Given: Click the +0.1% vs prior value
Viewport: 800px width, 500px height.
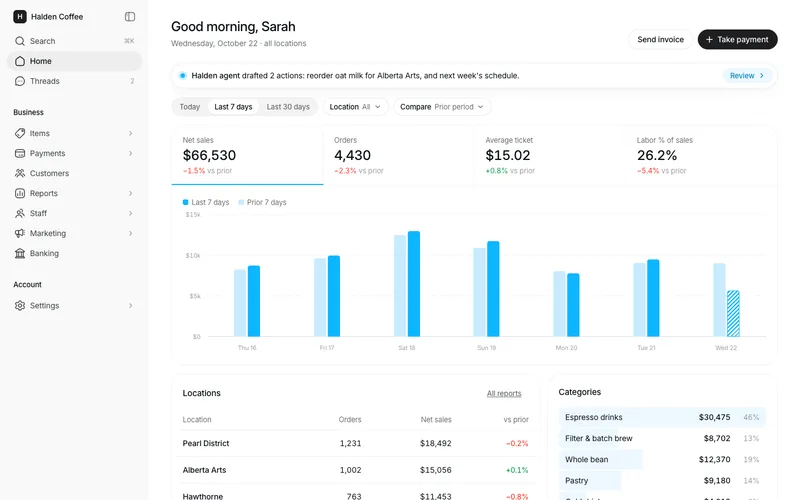Looking at the screenshot, I should 517,470.
